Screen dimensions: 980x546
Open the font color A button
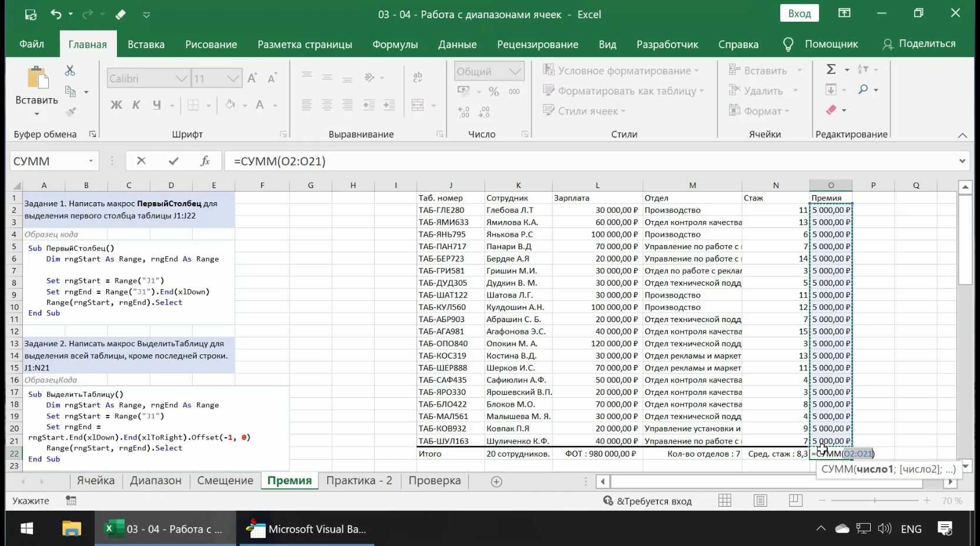click(x=260, y=105)
